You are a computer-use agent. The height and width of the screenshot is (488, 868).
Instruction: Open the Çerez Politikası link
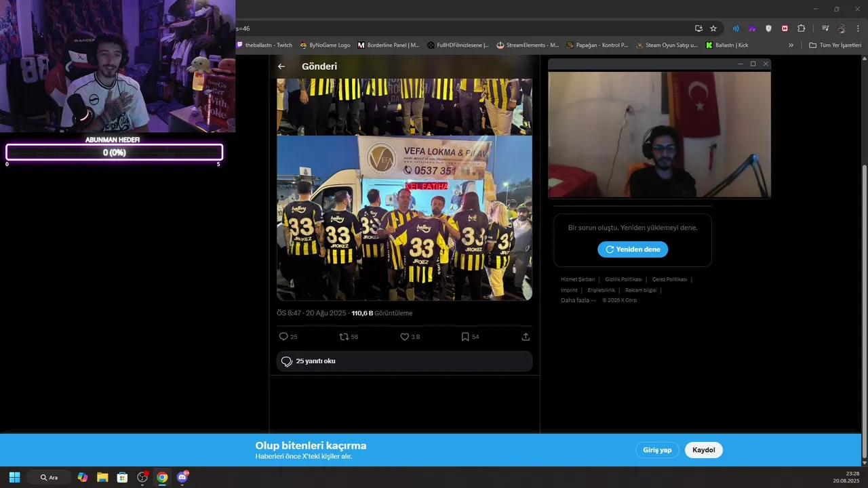coord(669,279)
